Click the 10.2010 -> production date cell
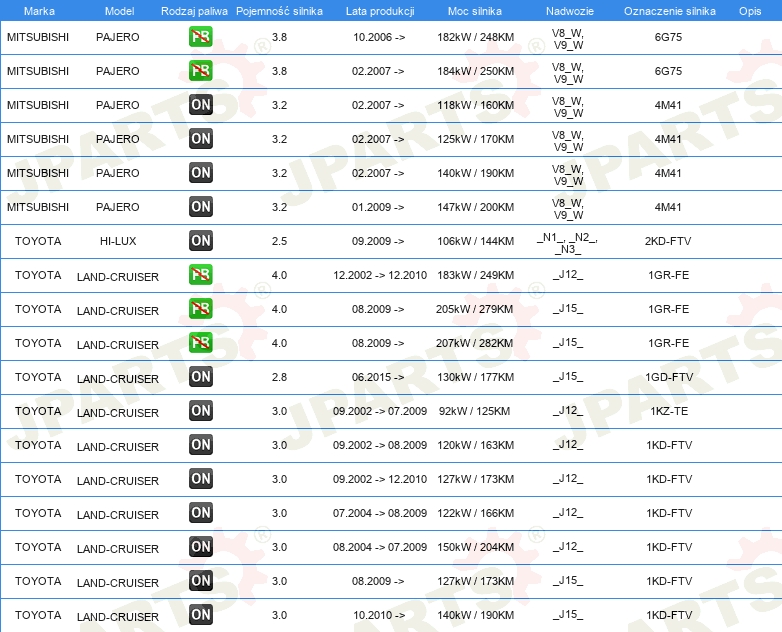Image resolution: width=782 pixels, height=632 pixels. (x=379, y=615)
